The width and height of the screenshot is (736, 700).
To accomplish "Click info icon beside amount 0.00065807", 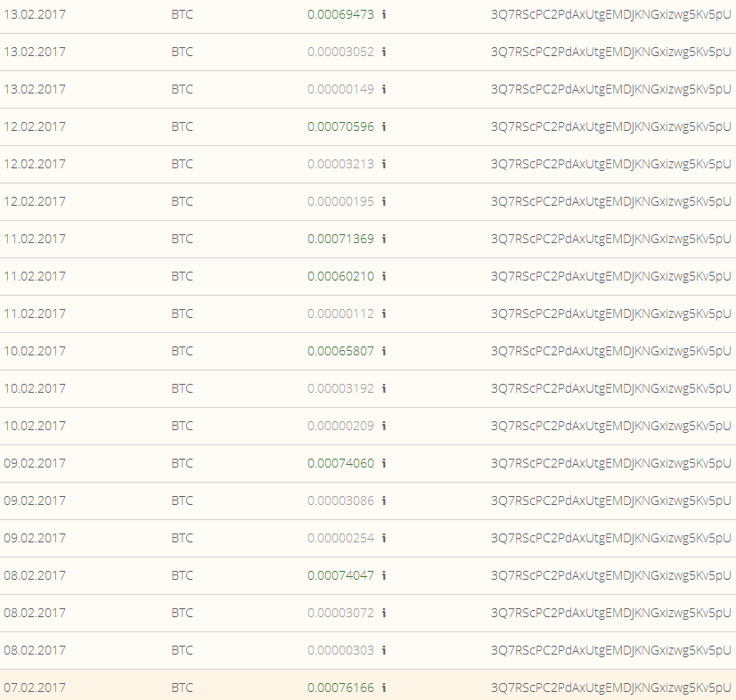I will coord(384,351).
